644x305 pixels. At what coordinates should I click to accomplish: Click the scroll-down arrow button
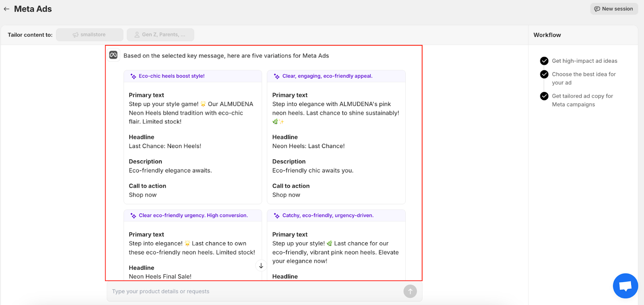coord(261,266)
